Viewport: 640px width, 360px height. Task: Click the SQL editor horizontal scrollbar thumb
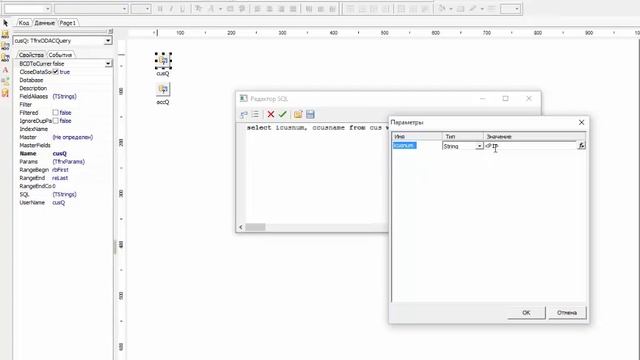coord(255,227)
